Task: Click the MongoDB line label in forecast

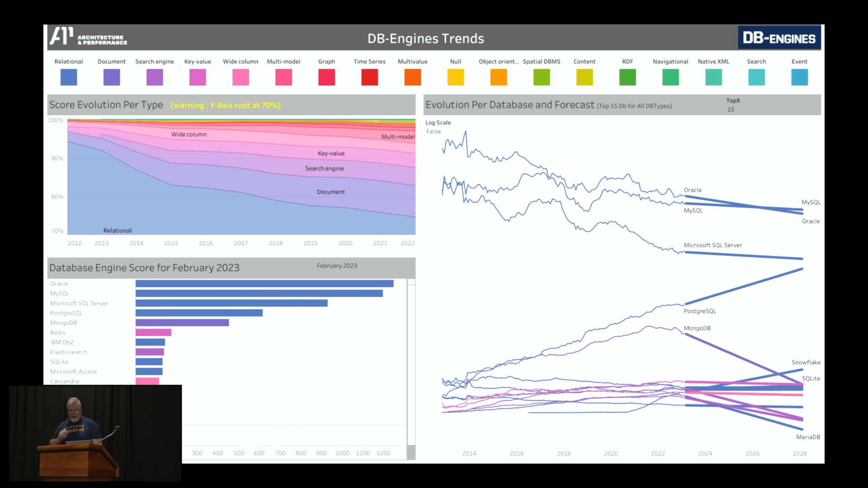Action: pyautogui.click(x=697, y=328)
